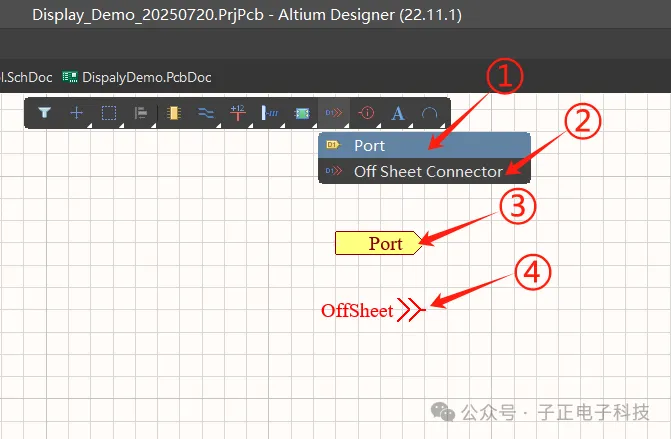The width and height of the screenshot is (671, 439).
Task: Switch to DispalyDemo.PcbDoc tab
Action: coord(137,77)
